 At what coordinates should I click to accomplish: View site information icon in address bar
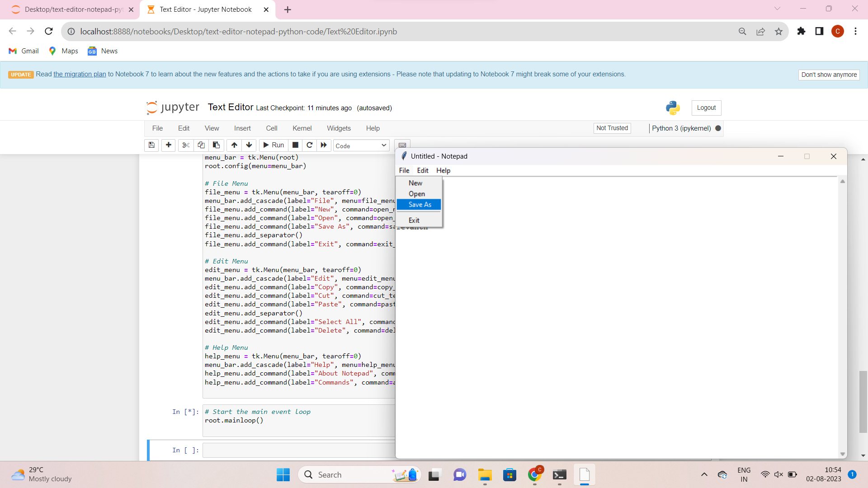pos(71,31)
